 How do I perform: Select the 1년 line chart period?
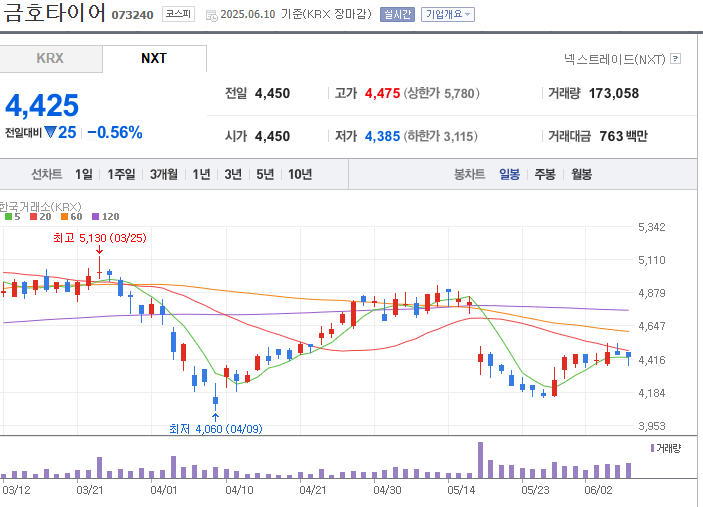pos(201,174)
